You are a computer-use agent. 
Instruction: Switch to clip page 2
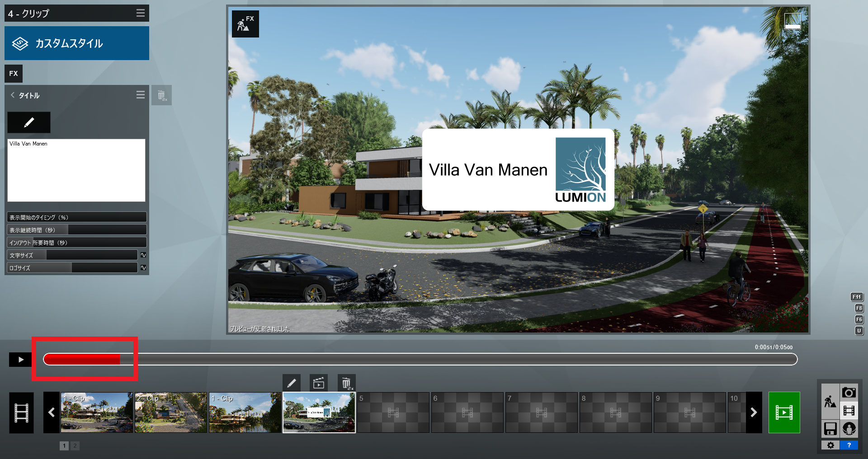pos(75,446)
